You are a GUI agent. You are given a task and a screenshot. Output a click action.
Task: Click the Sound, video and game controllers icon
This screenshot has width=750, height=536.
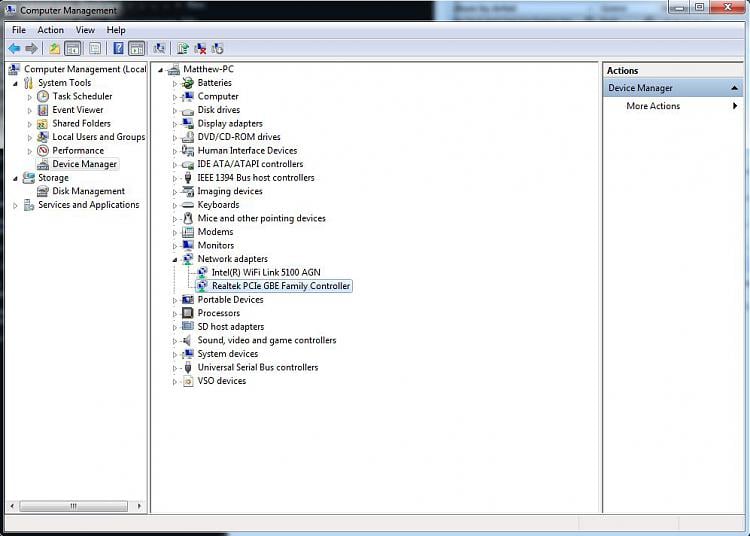(188, 340)
